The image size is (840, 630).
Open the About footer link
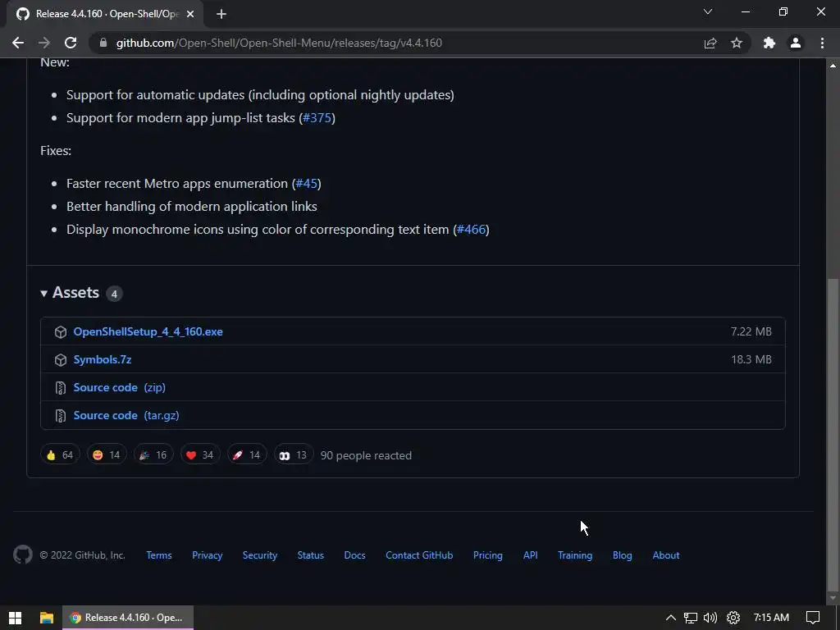click(x=666, y=555)
